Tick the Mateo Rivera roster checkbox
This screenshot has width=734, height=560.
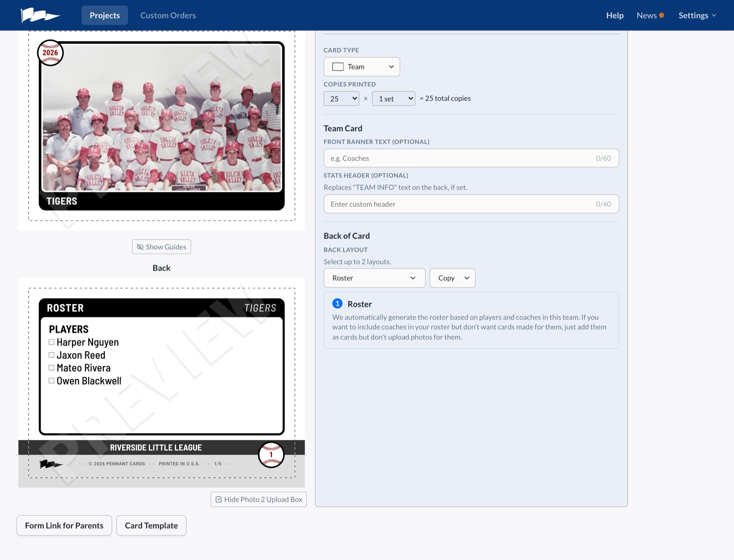[x=51, y=368]
